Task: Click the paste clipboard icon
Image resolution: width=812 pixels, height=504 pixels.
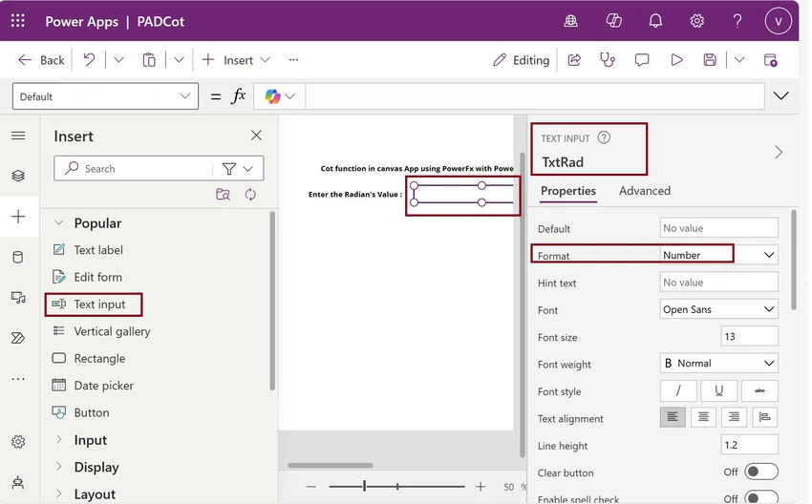Action: [149, 60]
